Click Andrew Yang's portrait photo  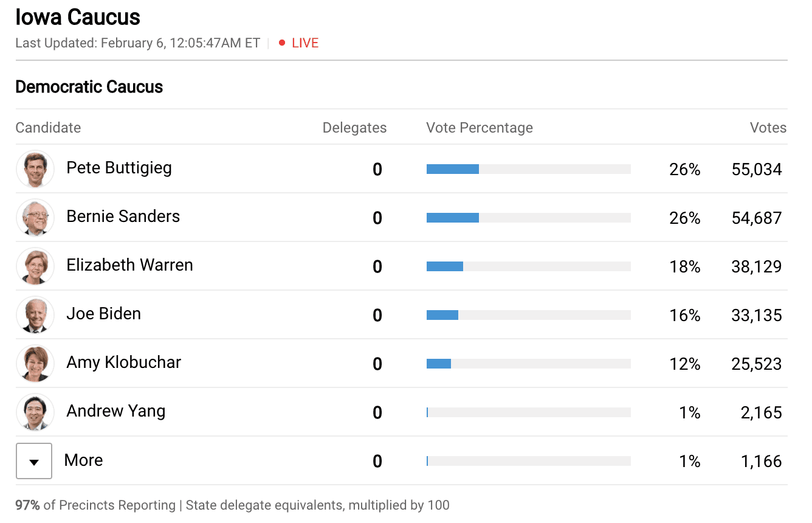coord(35,412)
